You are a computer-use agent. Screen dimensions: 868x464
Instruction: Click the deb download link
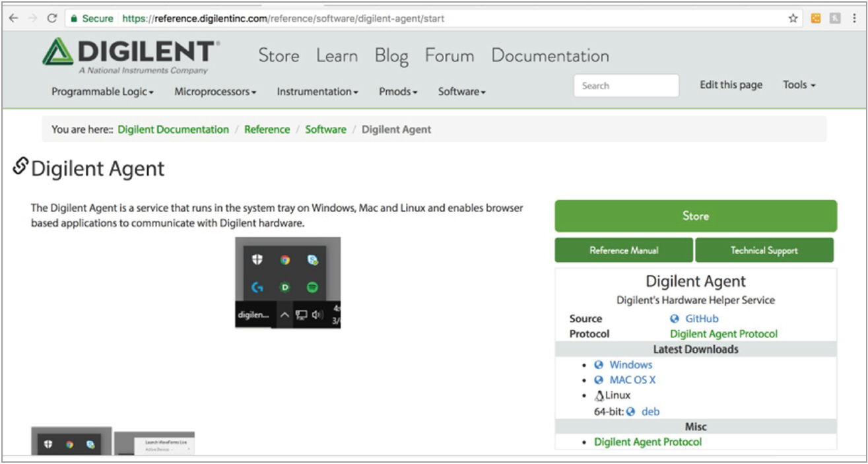point(650,412)
